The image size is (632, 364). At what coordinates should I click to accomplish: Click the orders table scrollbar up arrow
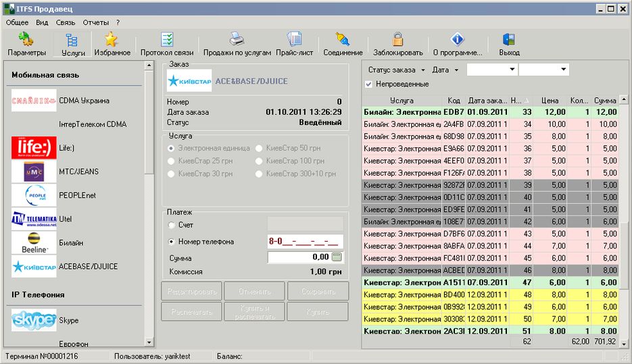(624, 99)
